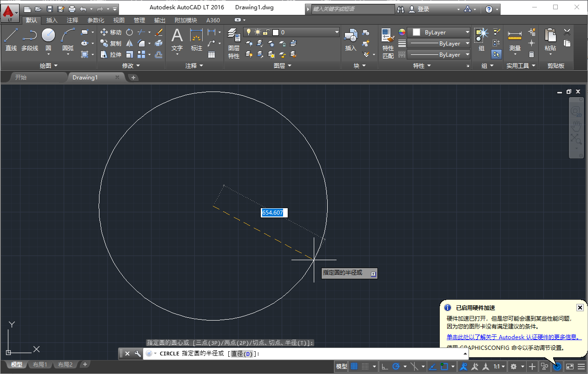Viewport: 588px width, 374px height.
Task: Click the 登录 sign-in button
Action: [419, 9]
